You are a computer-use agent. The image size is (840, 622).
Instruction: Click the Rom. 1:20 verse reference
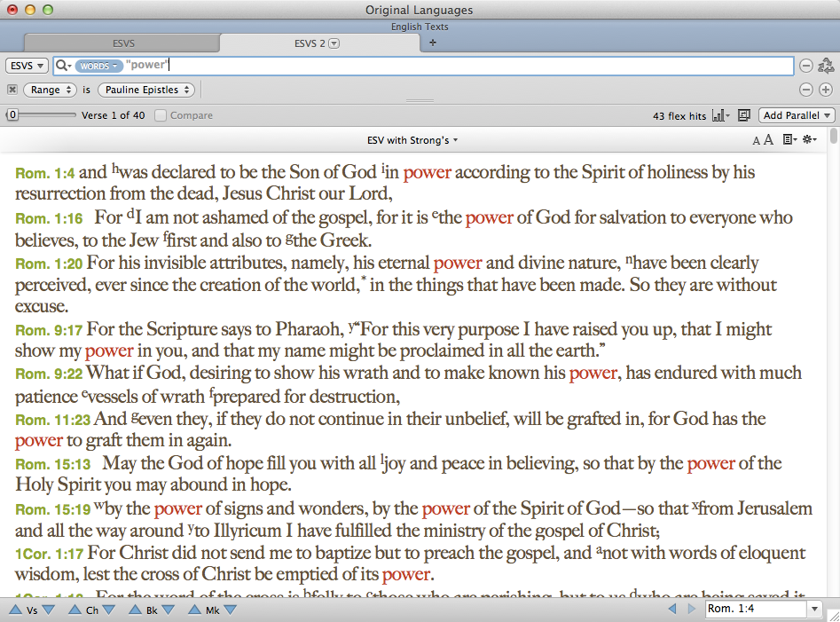point(49,264)
